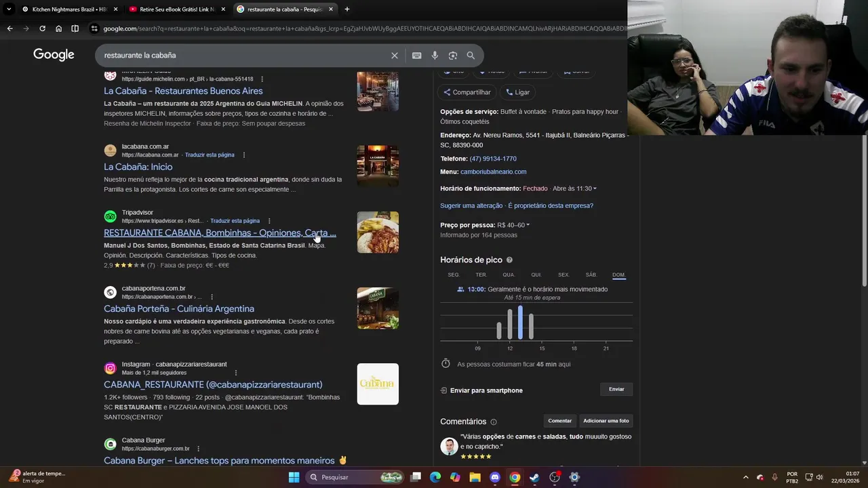
Task: Open Microsoft Edge from the taskbar
Action: point(435,477)
